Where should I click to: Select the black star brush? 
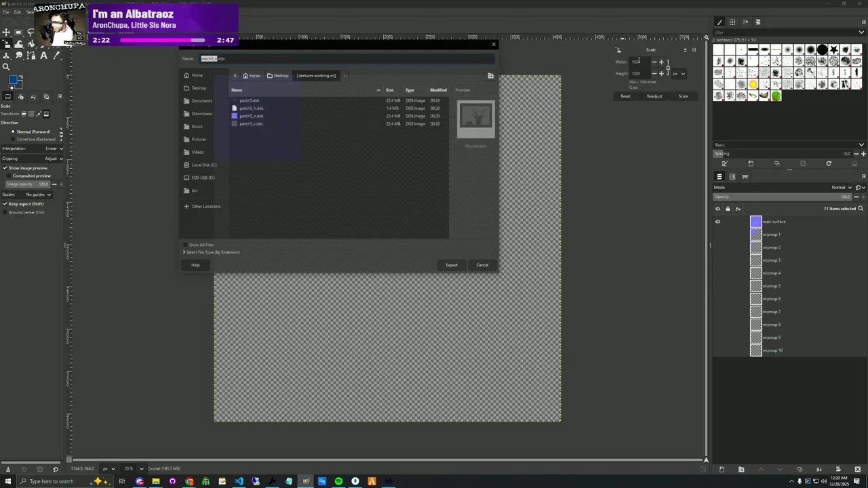point(833,49)
